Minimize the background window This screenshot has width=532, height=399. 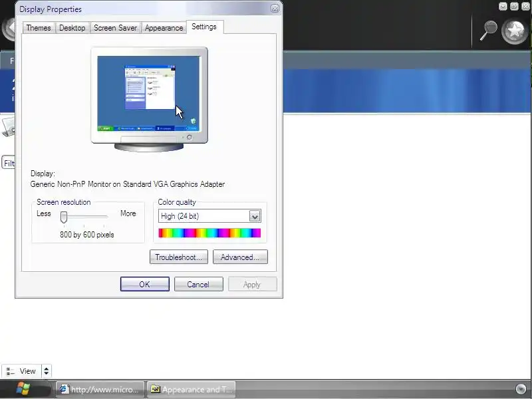pos(503,7)
